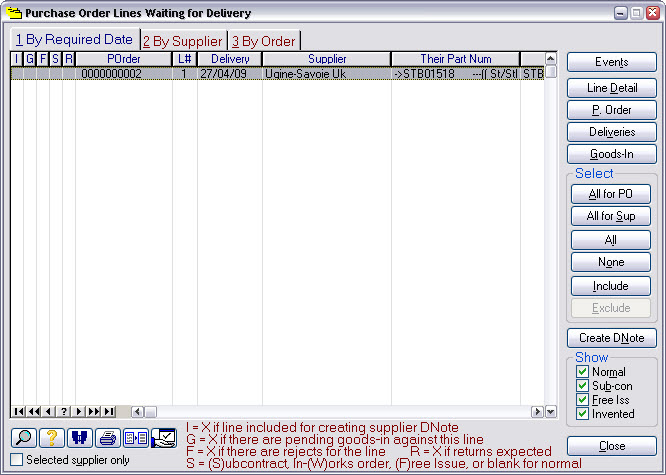Click the list layout columns icon
666x475 pixels.
click(136, 438)
